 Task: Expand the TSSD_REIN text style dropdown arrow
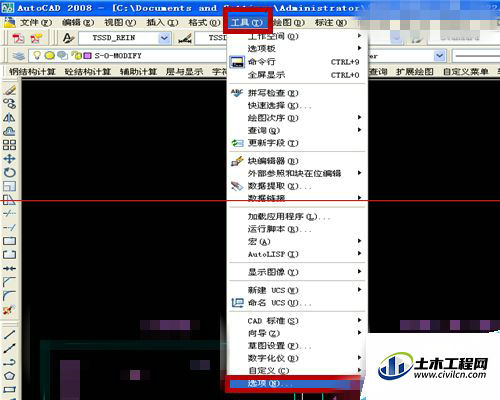point(164,38)
